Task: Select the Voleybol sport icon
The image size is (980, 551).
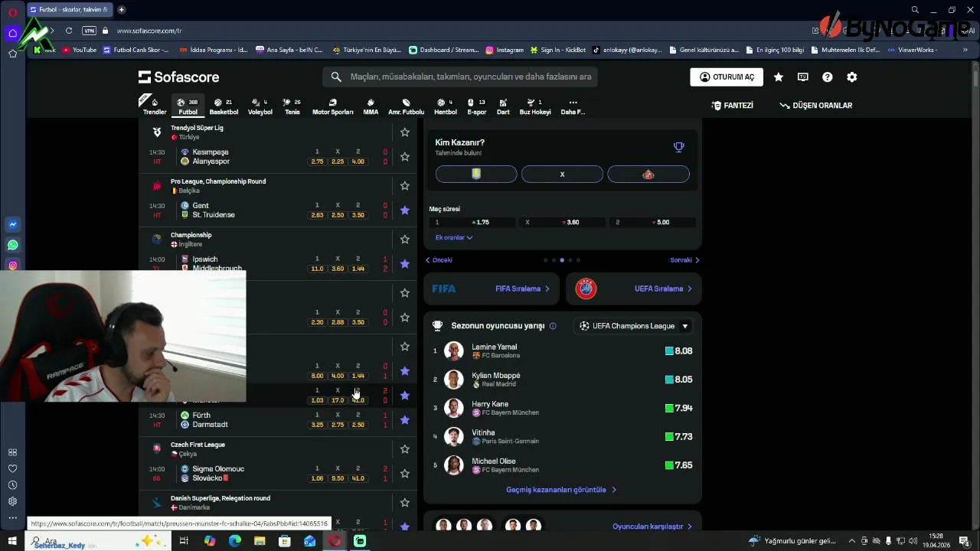Action: point(260,106)
